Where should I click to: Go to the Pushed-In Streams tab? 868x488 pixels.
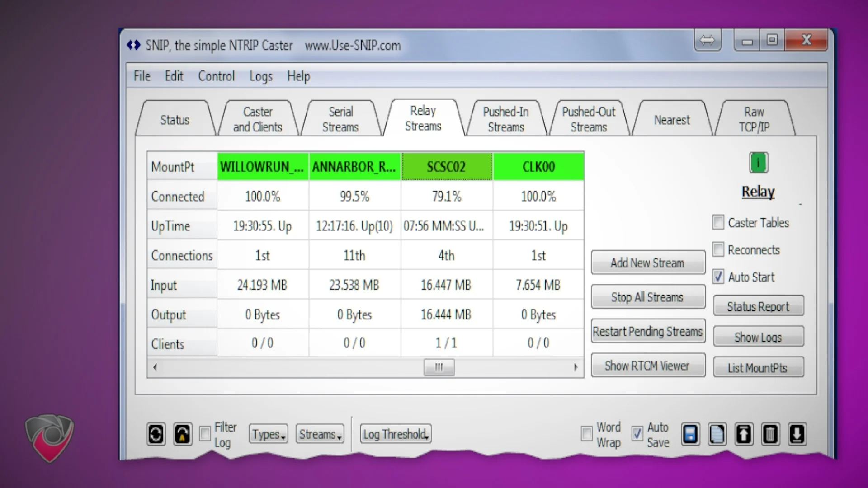tap(506, 119)
